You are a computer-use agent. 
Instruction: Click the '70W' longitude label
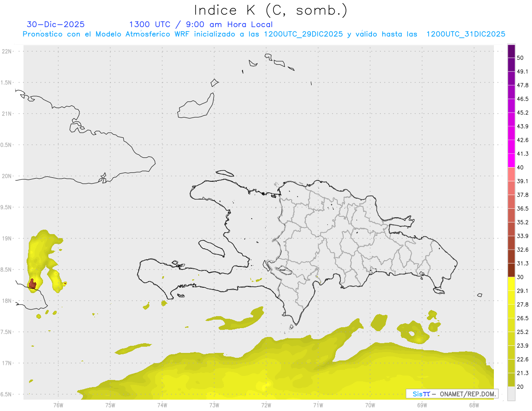click(x=370, y=405)
